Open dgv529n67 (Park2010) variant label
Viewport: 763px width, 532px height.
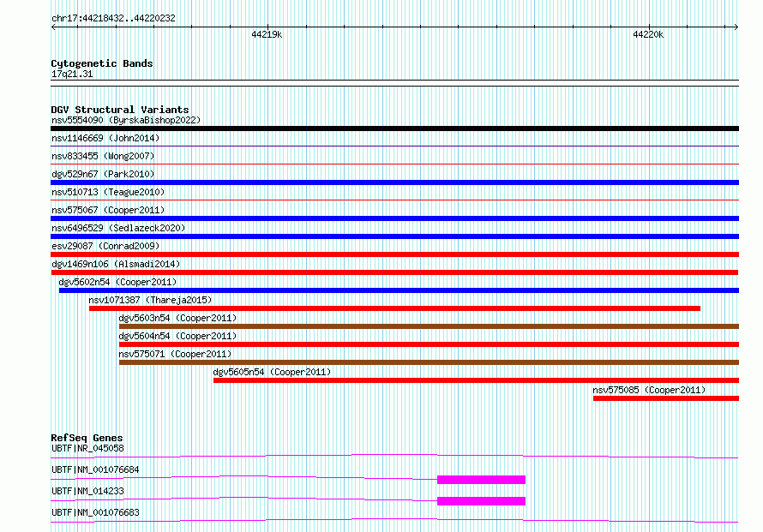103,174
